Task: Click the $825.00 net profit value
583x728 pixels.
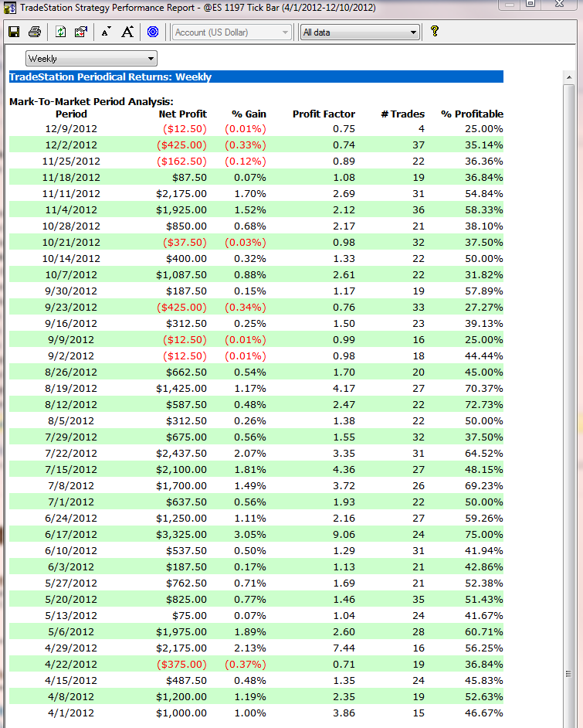Action: pos(186,600)
